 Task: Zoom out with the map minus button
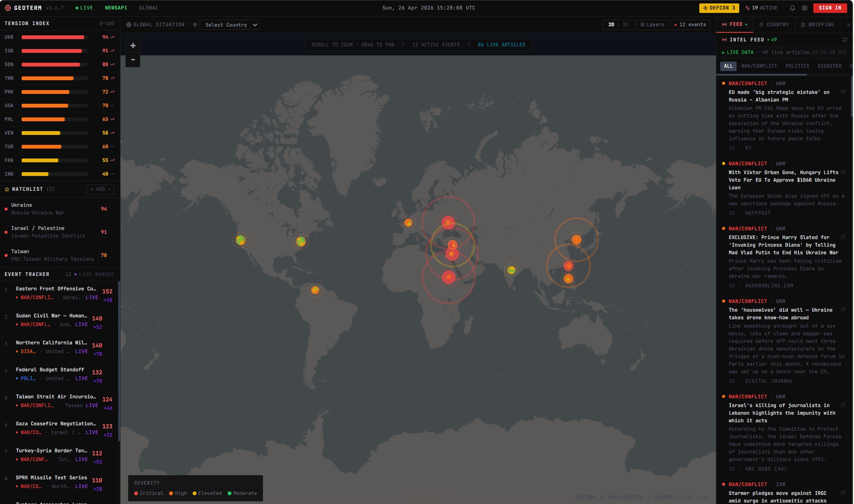click(x=133, y=60)
